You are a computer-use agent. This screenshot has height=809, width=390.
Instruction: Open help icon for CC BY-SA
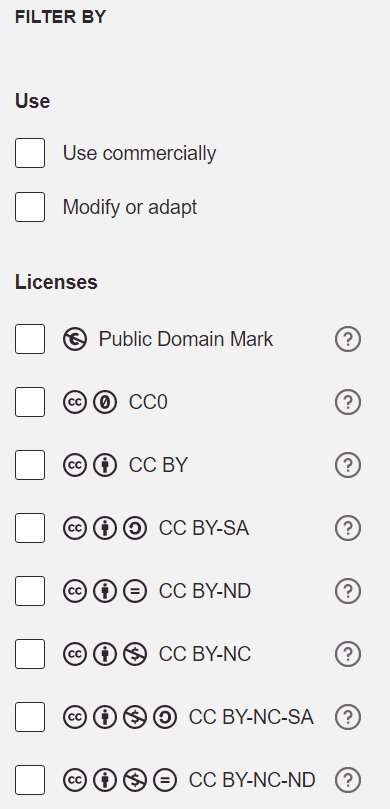coord(348,528)
